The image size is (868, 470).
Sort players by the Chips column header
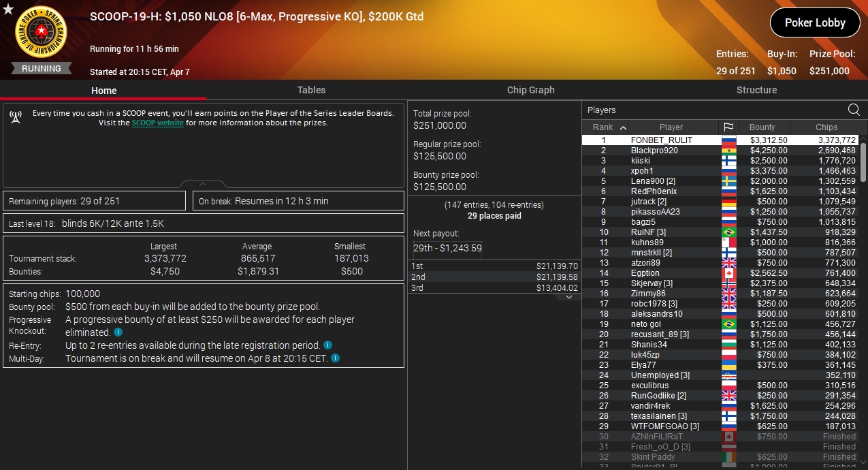pyautogui.click(x=826, y=127)
